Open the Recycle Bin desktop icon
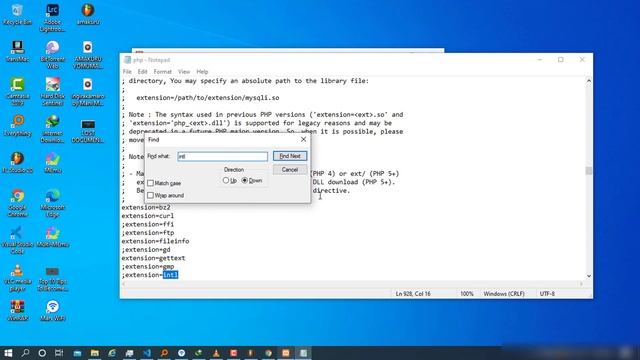The height and width of the screenshot is (360, 640). [17, 14]
